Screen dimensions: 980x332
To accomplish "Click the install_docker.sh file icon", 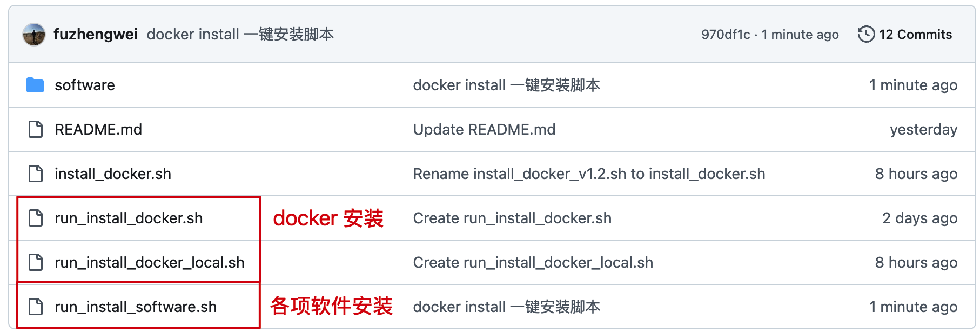I will click(x=36, y=174).
